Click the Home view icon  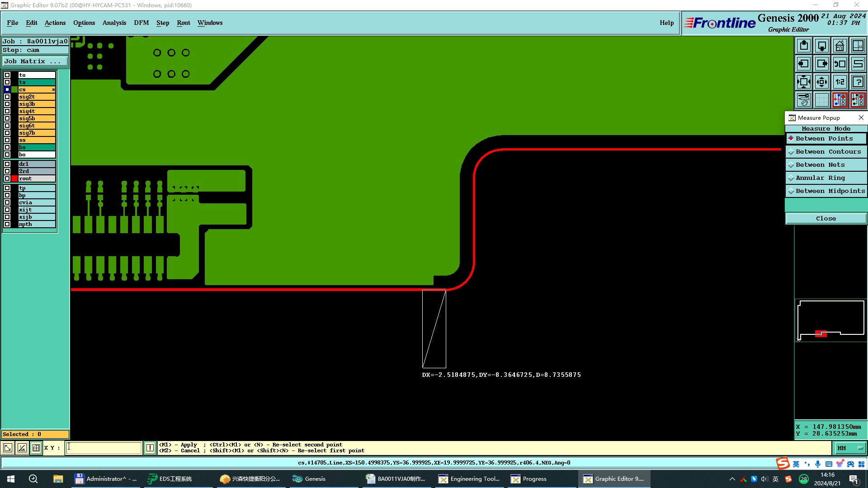tap(840, 46)
